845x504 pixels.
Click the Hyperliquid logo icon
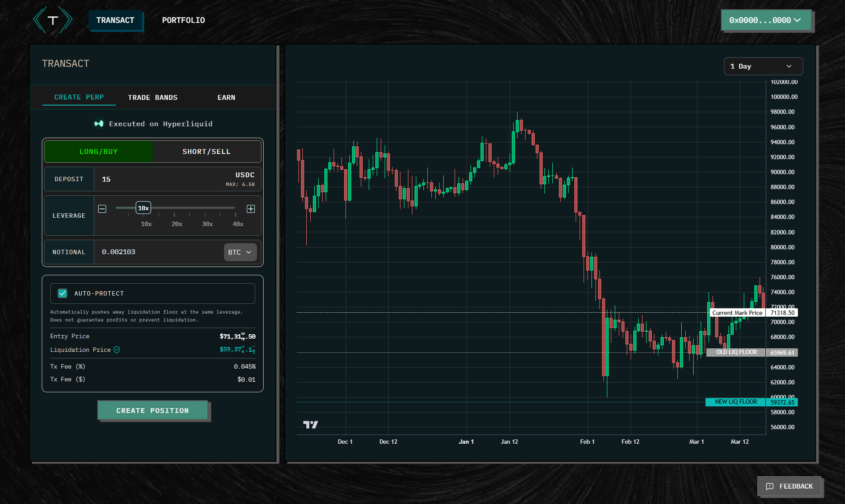point(99,124)
